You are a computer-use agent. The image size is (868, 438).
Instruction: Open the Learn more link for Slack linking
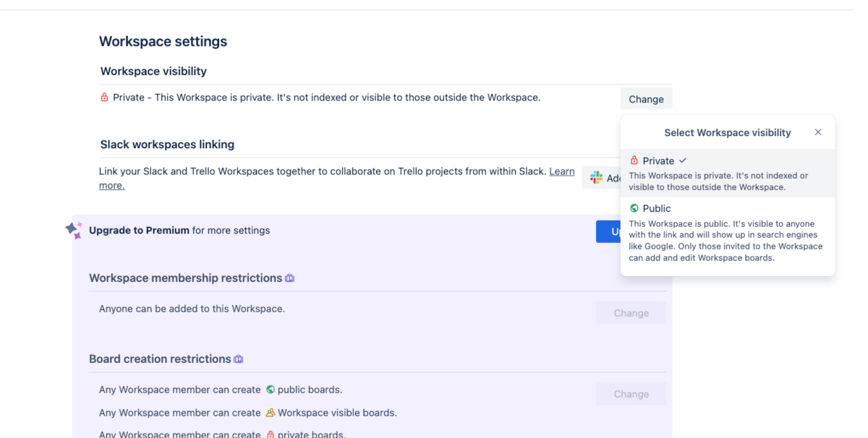click(562, 172)
